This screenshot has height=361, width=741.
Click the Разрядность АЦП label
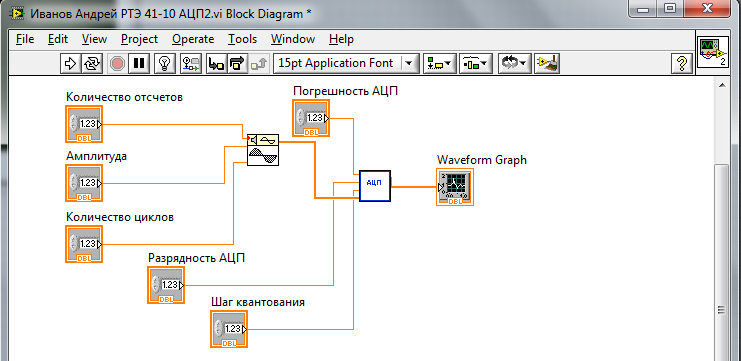click(197, 258)
